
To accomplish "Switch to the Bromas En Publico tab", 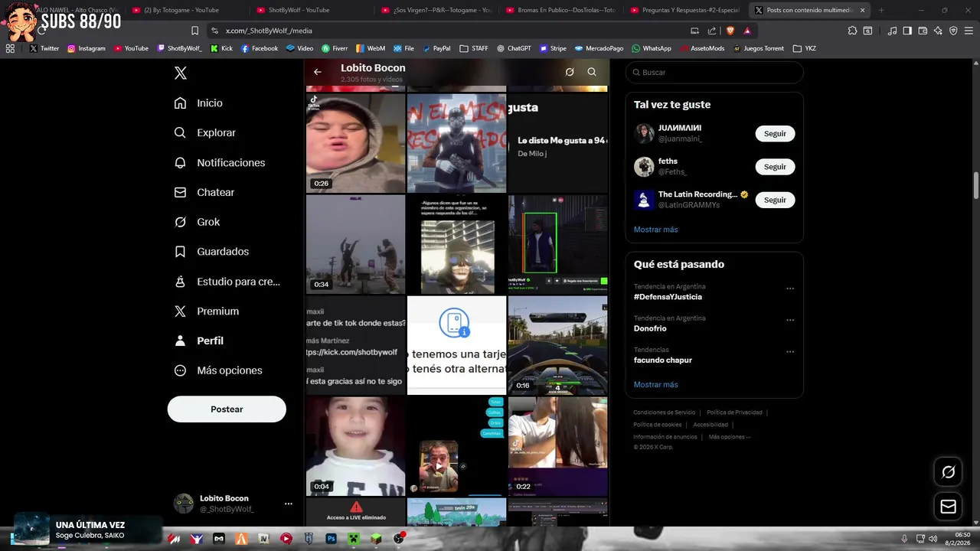I will pyautogui.click(x=562, y=10).
